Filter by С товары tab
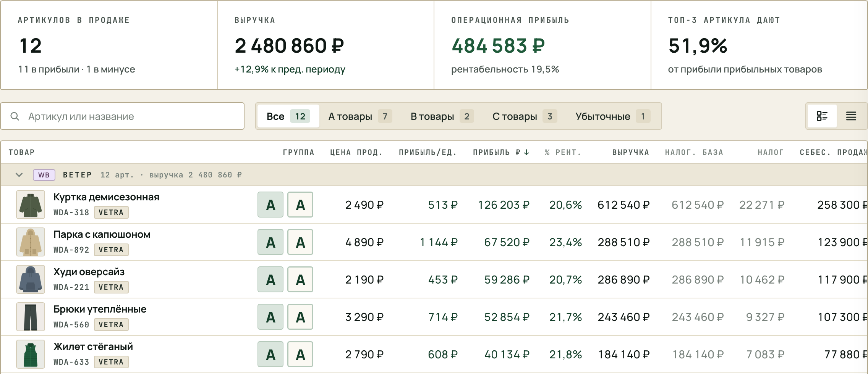This screenshot has height=374, width=868. click(x=525, y=116)
